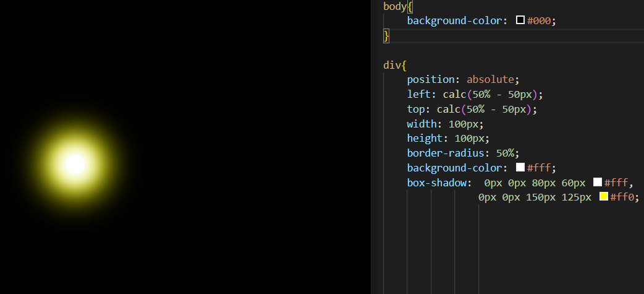Image resolution: width=644 pixels, height=294 pixels.
Task: Open the yellow #ff0 color swatch
Action: tap(604, 197)
